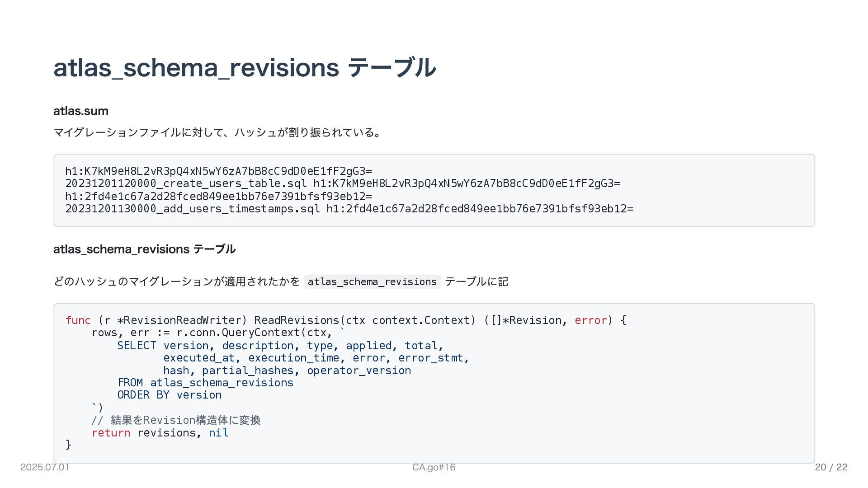Click the hash, partial_hashes, operator_version line
The width and height of the screenshot is (868, 488).
287,371
